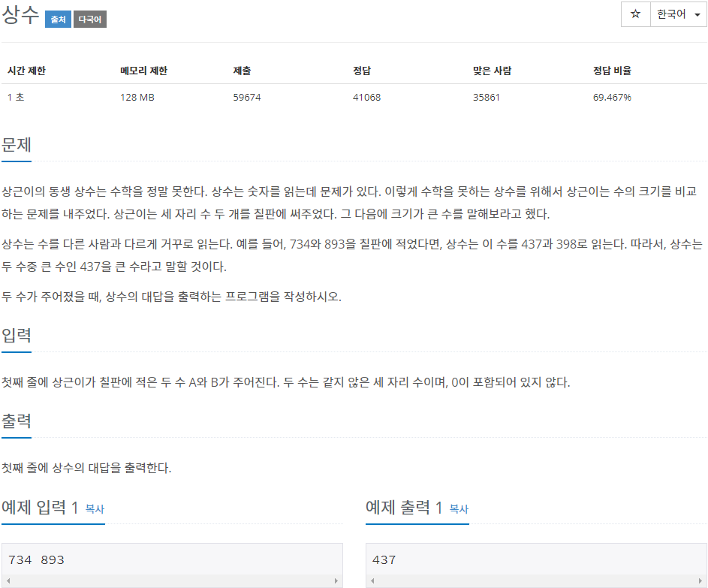The width and height of the screenshot is (708, 588).
Task: Click the 시간 제한 column header
Action: 26,71
